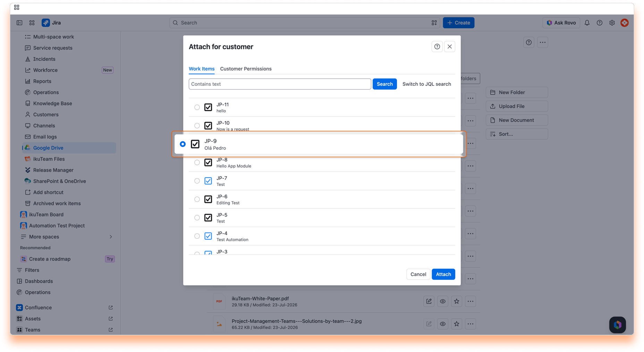The height and width of the screenshot is (352, 644).
Task: Select the JP-11 radio button
Action: tap(197, 107)
